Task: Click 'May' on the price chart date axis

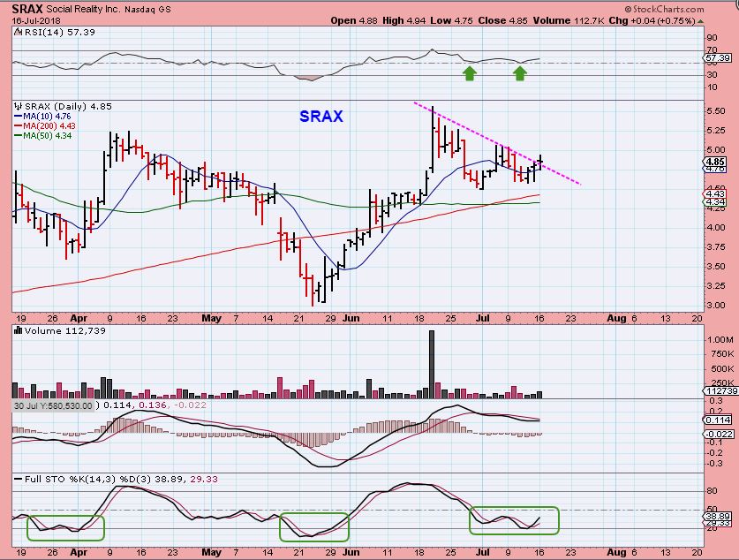Action: (x=211, y=318)
